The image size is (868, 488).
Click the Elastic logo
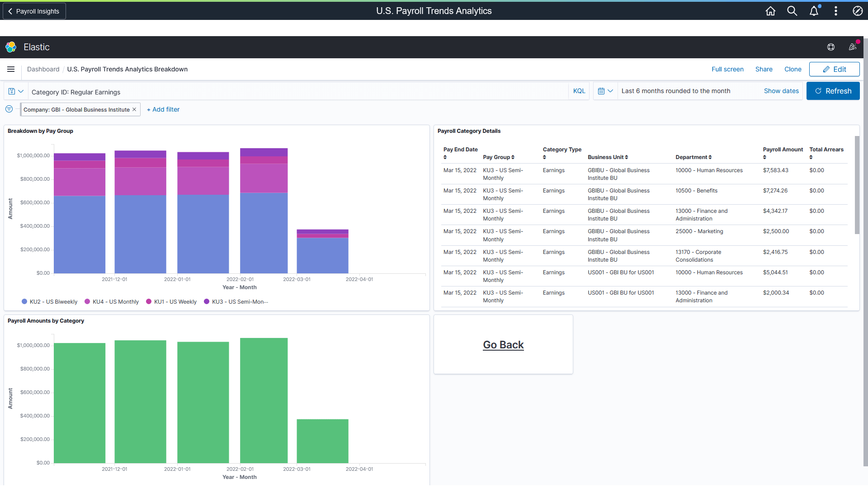tap(11, 47)
